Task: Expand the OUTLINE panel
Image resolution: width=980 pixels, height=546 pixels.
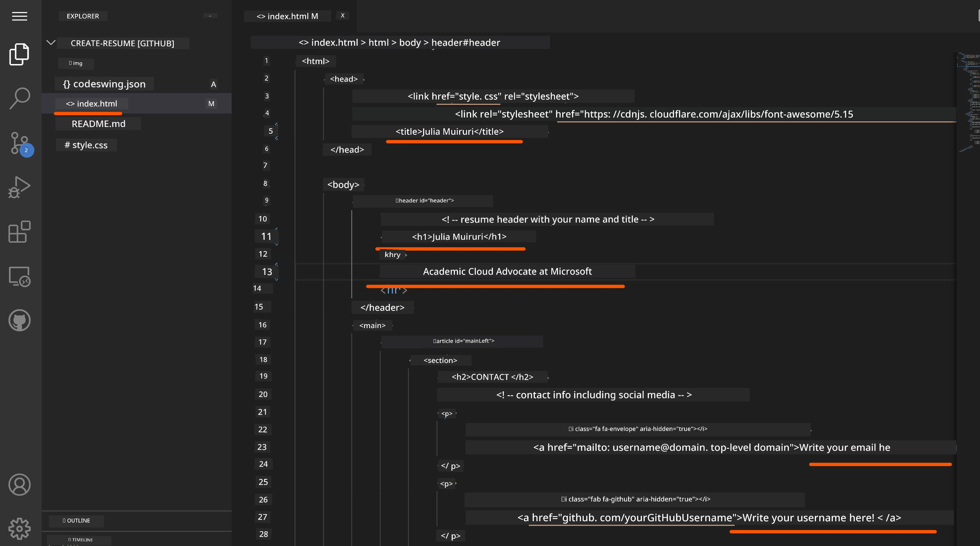Action: coord(76,521)
